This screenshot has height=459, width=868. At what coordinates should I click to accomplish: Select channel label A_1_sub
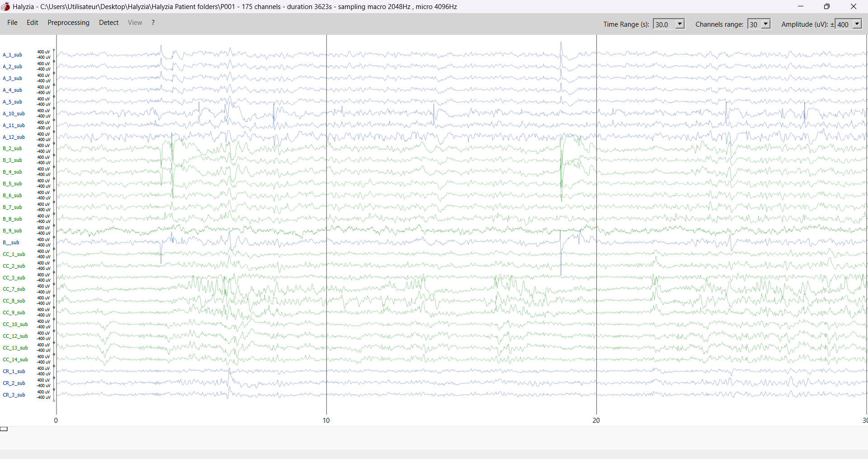[12, 55]
